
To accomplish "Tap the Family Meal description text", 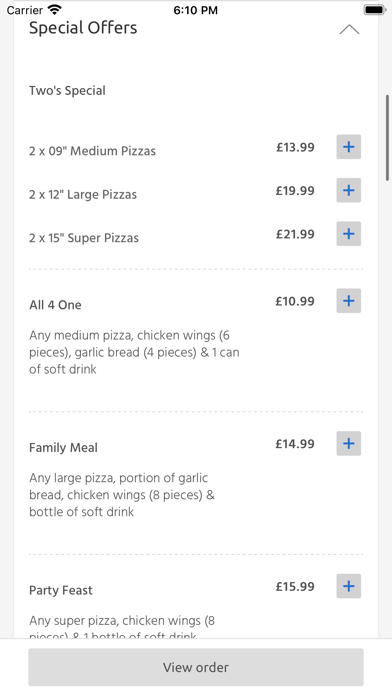I will 122,495.
